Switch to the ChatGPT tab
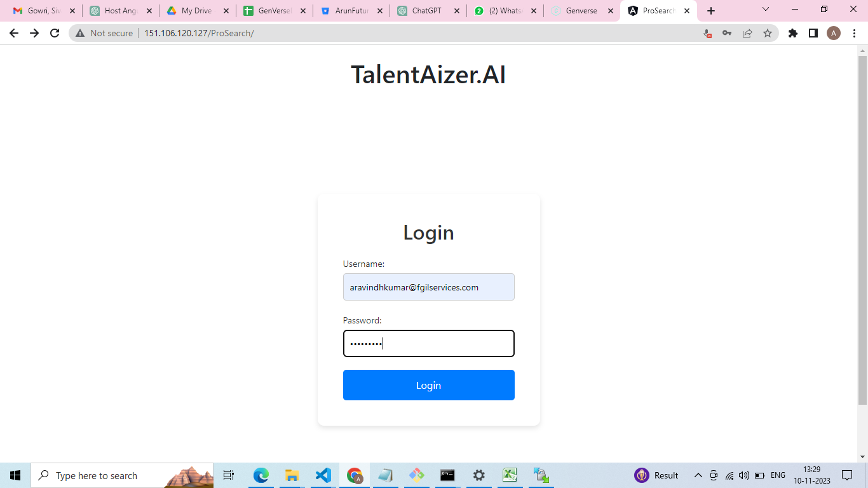Screen dimensions: 868x488 tap(428, 11)
